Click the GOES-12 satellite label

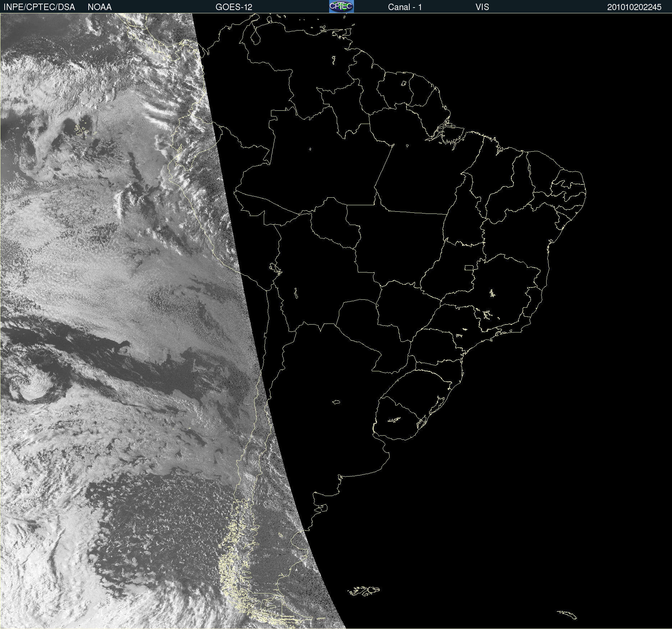pyautogui.click(x=234, y=7)
